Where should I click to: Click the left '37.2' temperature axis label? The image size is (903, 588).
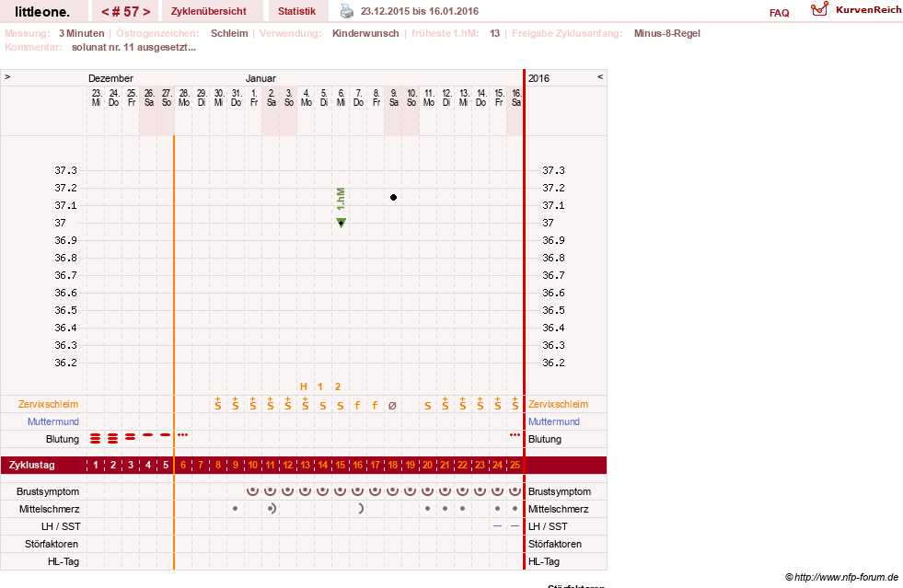pyautogui.click(x=65, y=188)
